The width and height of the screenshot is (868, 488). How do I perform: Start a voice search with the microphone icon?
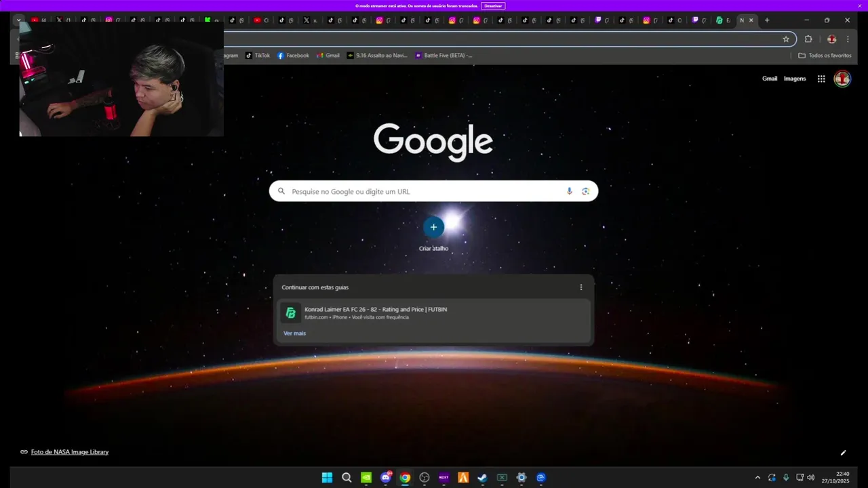point(570,191)
